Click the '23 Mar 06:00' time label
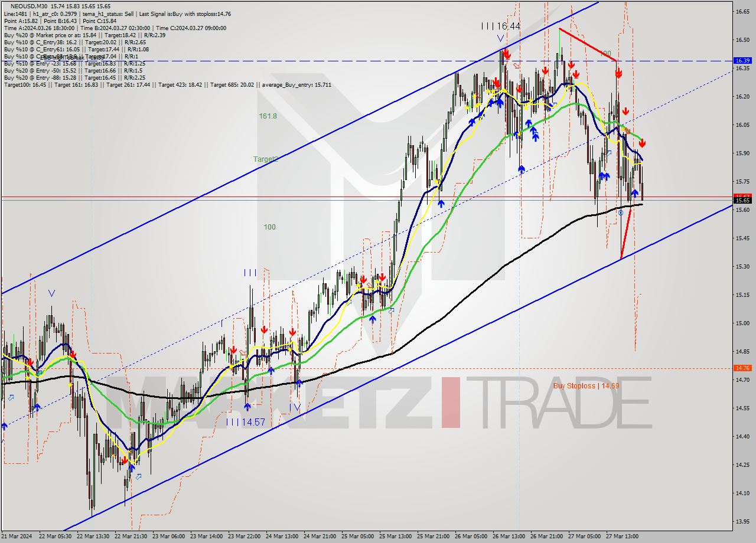Screen dimensions: 756x543 point(169,537)
